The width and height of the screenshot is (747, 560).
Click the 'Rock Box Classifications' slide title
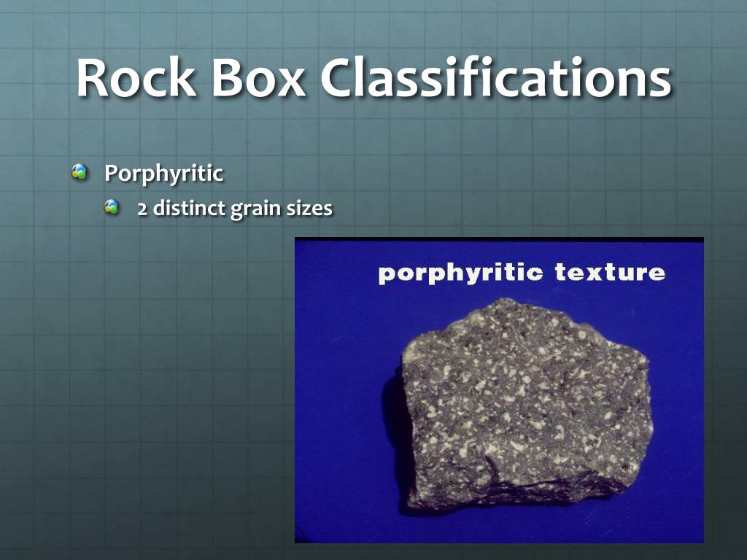(x=374, y=77)
